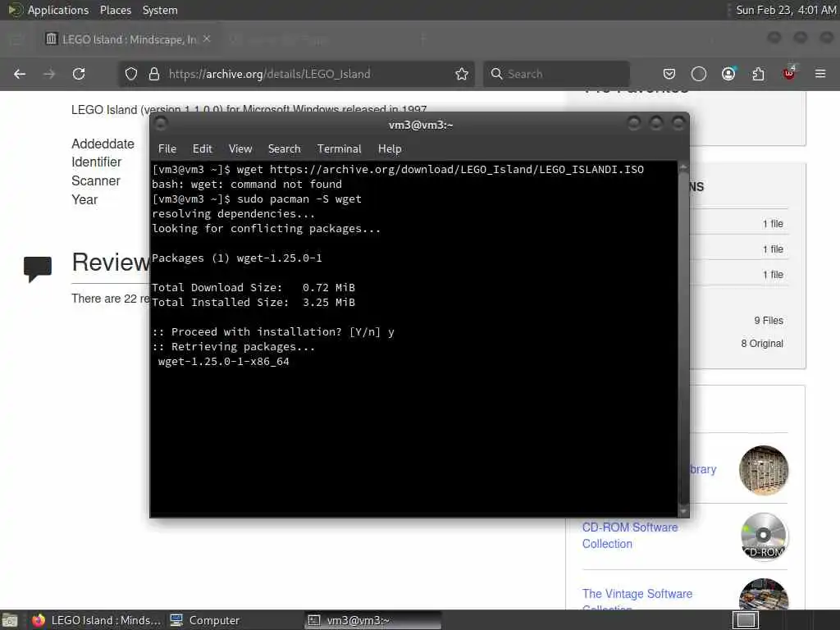This screenshot has width=840, height=630.
Task: Open the CD-ROM Software Collection link
Action: (x=630, y=536)
